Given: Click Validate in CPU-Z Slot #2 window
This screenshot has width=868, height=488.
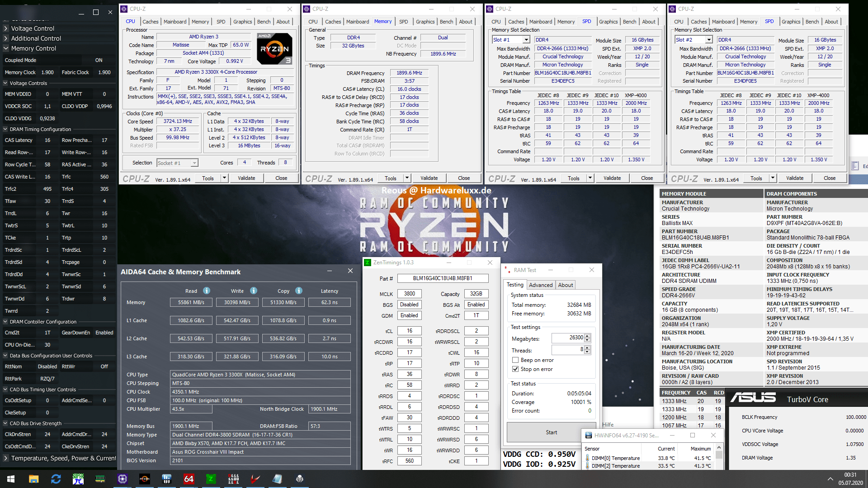Looking at the screenshot, I should 795,178.
